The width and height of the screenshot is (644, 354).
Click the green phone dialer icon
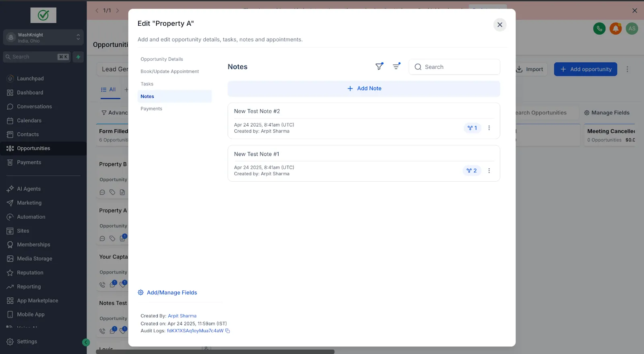[x=599, y=29]
